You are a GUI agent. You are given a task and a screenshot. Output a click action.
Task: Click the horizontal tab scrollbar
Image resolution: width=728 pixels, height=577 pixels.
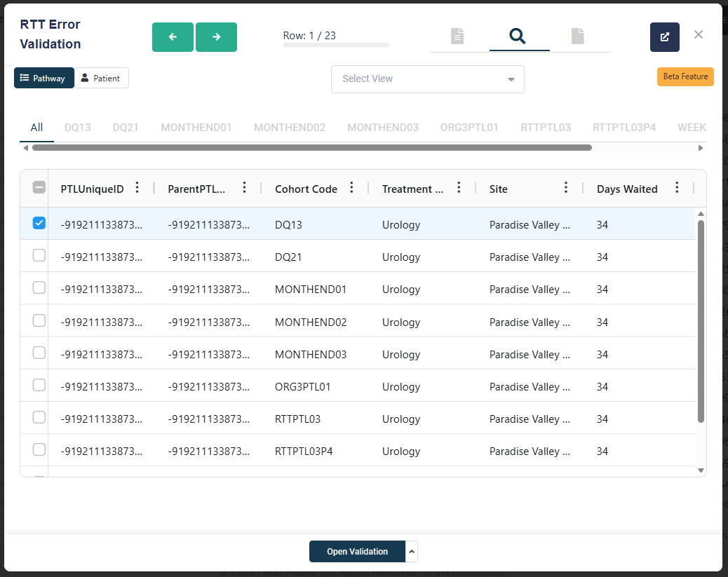coord(311,148)
